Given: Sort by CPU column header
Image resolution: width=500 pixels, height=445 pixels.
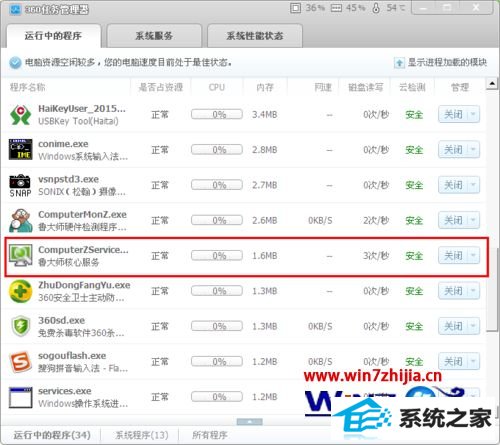Looking at the screenshot, I should pos(217,87).
